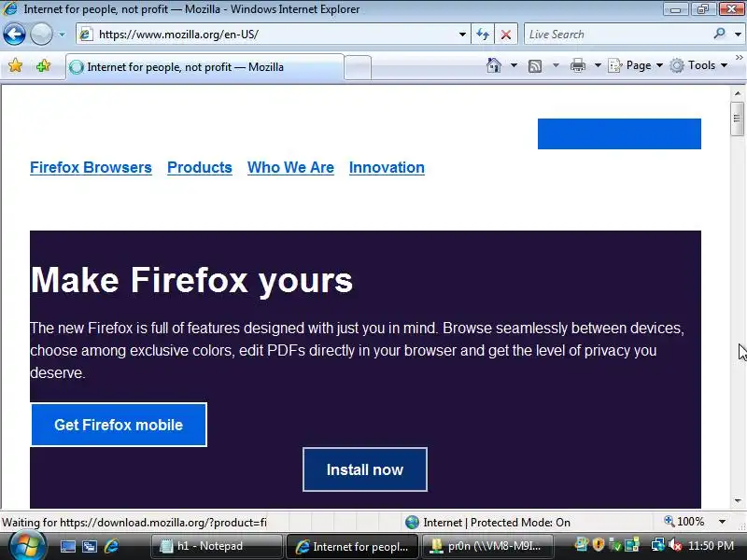This screenshot has width=747, height=560.
Task: Click the Make Firefox yours heading
Action: pos(191,280)
